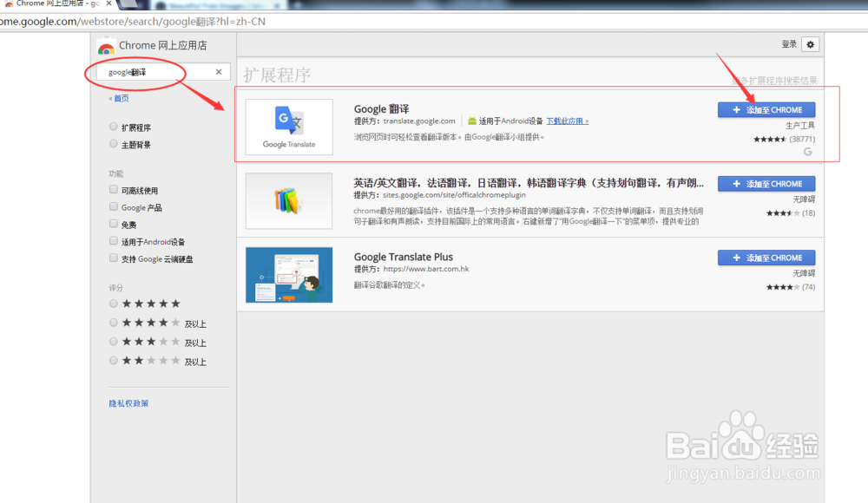Image resolution: width=868 pixels, height=503 pixels.
Task: Click the 生产工具 category label
Action: pos(800,126)
